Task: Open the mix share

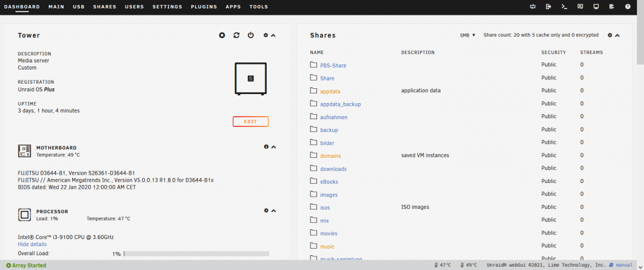Action: tap(325, 220)
